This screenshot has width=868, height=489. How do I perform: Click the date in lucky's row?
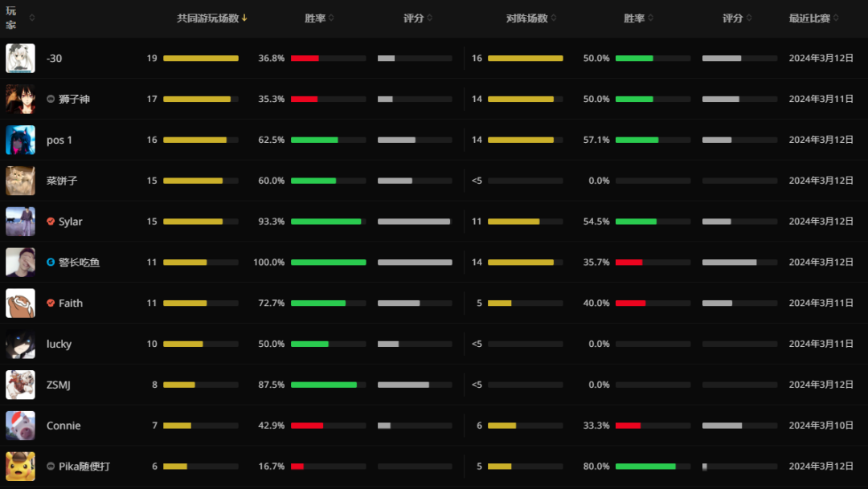[x=821, y=344]
